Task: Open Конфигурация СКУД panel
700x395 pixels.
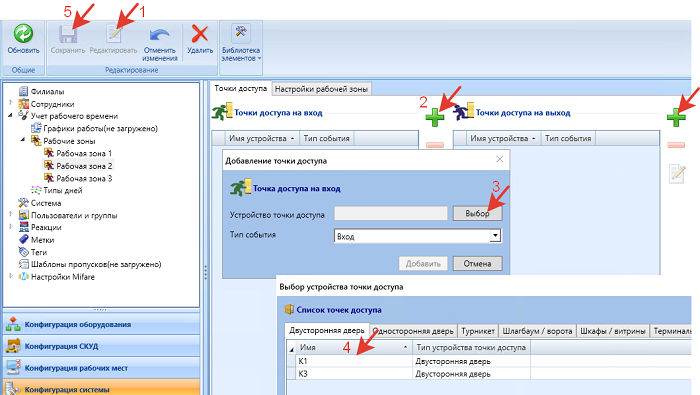Action: point(101,346)
